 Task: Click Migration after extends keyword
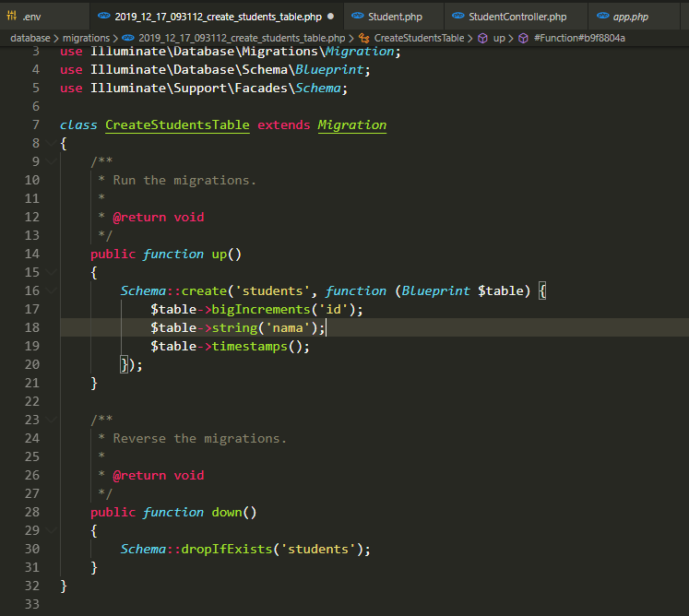(x=352, y=125)
